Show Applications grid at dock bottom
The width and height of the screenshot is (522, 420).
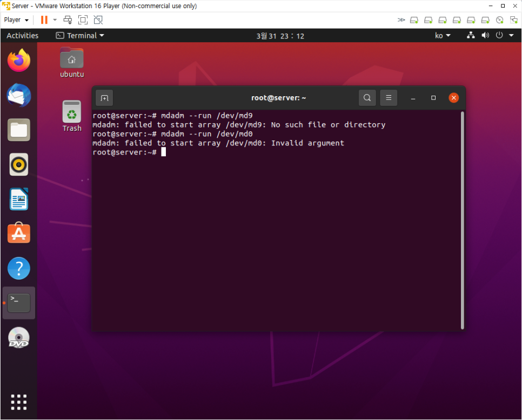coord(18,402)
